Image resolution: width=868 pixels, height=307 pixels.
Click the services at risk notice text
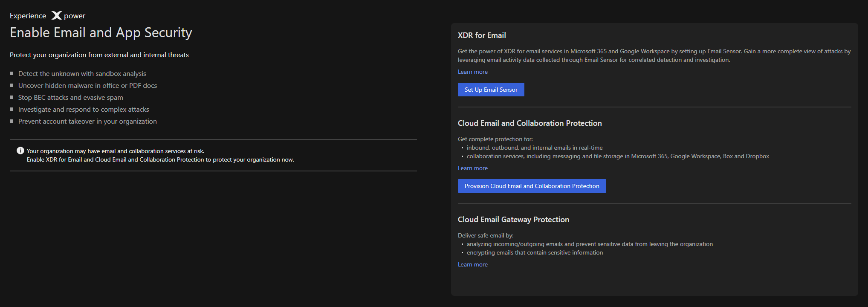pyautogui.click(x=116, y=151)
